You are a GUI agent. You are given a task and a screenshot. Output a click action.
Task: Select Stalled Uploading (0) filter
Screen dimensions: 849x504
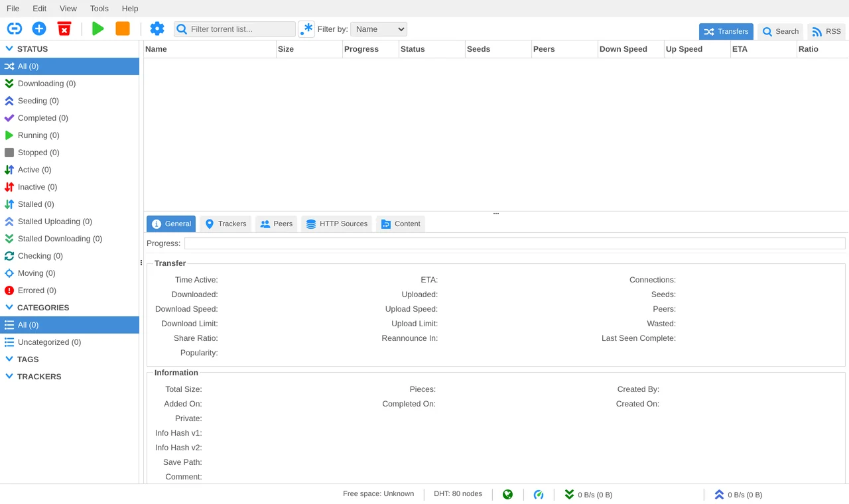coord(70,221)
